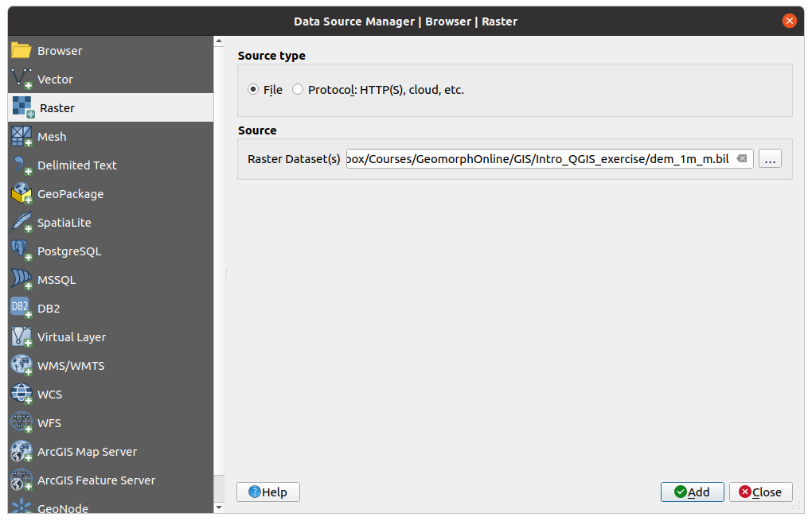
Task: Open the SpatiaLite feather icon
Action: pos(21,223)
